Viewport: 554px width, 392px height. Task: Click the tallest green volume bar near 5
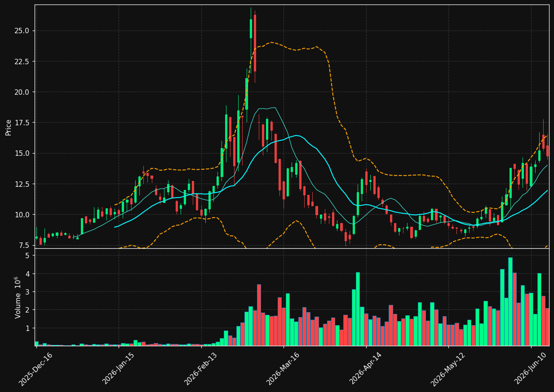point(510,301)
